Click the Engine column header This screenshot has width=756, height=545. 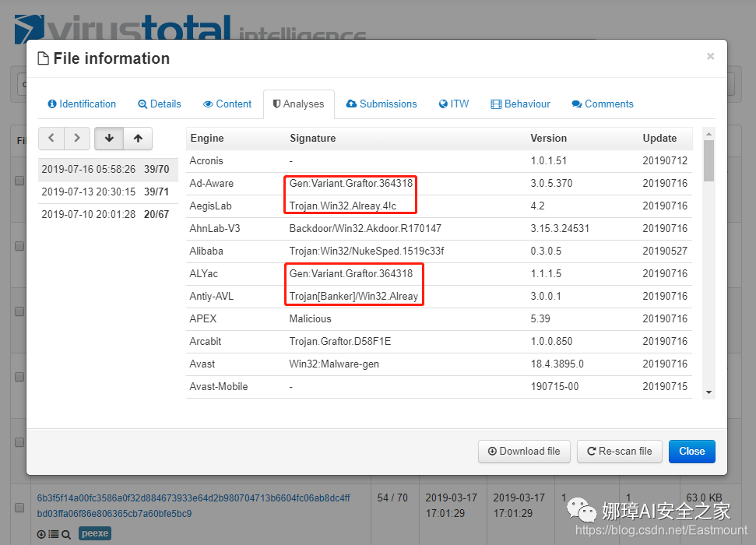(x=207, y=139)
